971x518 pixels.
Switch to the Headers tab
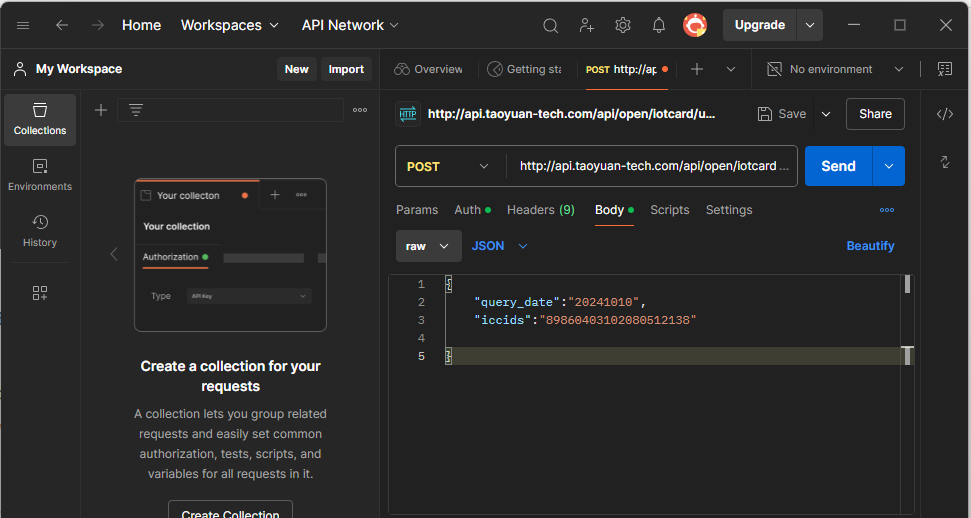click(x=540, y=210)
